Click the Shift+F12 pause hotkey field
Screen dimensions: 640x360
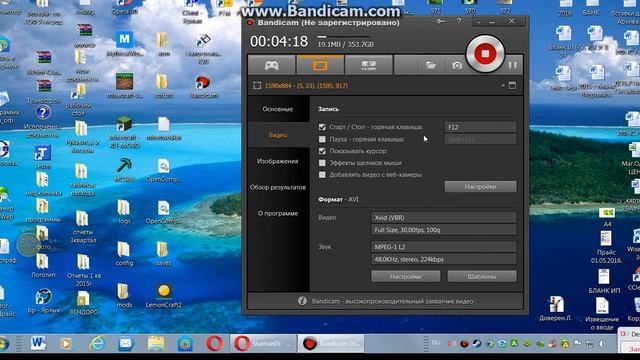coord(480,139)
